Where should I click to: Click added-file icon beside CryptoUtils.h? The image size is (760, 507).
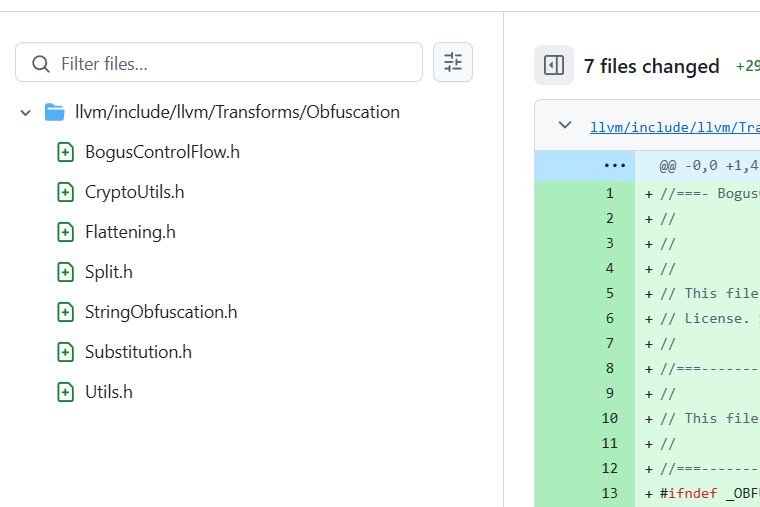tap(65, 192)
